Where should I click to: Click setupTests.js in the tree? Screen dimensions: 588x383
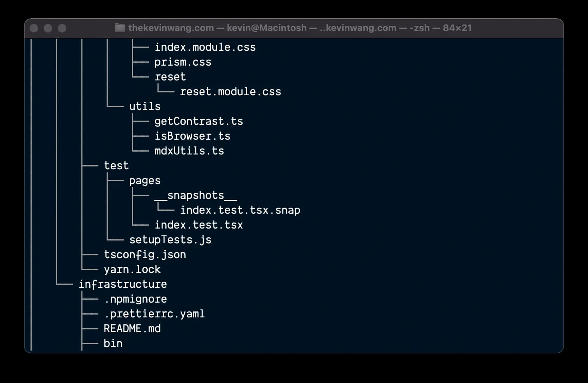tap(170, 240)
